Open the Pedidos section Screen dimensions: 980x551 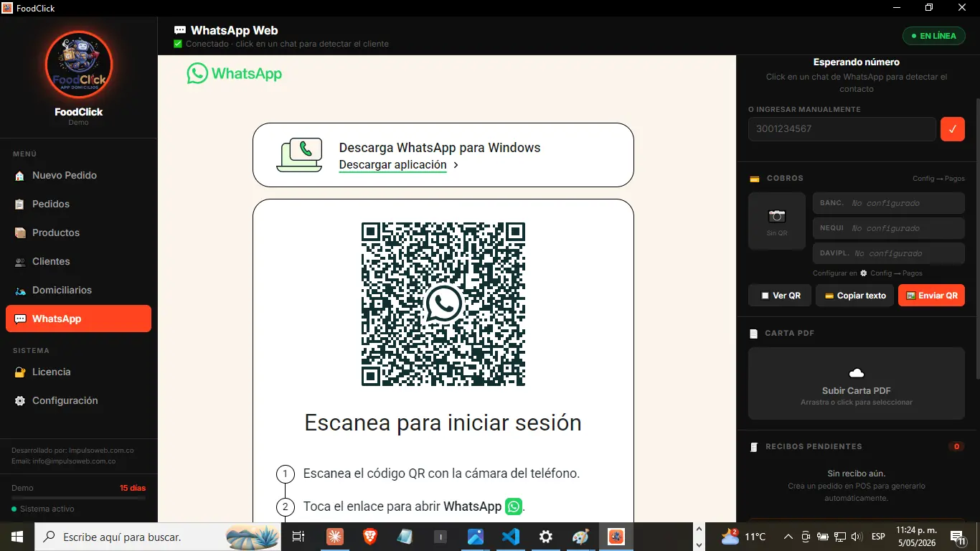point(78,204)
